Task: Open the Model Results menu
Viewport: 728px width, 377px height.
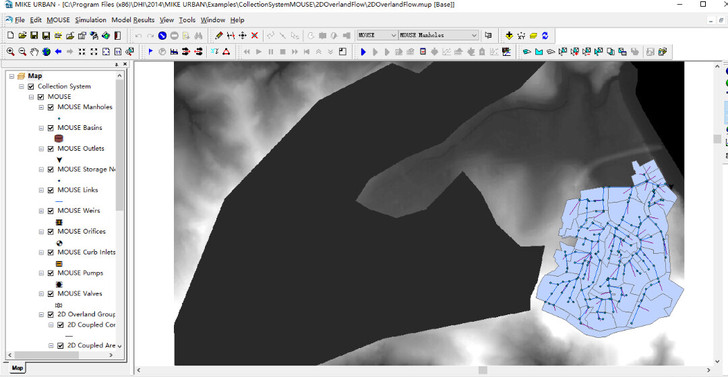Action: point(133,20)
